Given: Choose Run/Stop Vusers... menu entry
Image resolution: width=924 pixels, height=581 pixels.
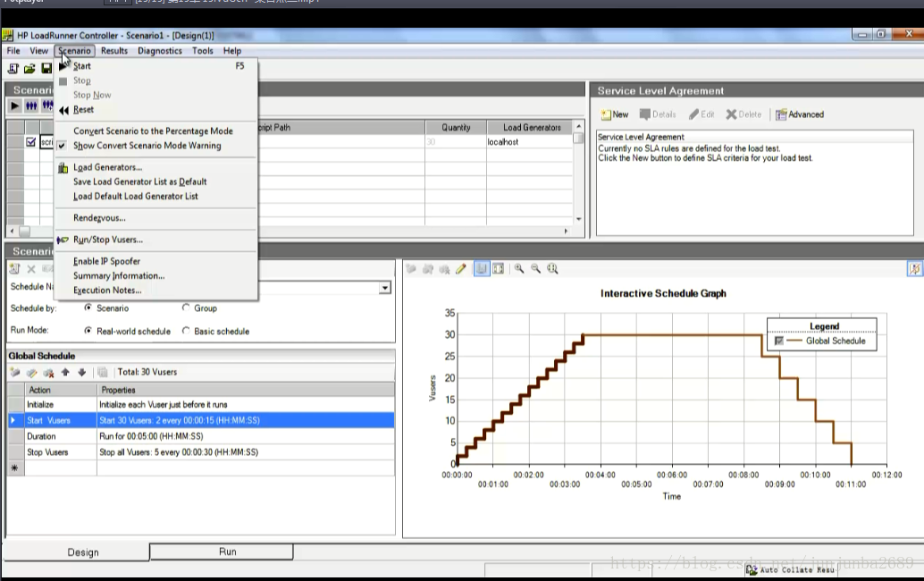Looking at the screenshot, I should [x=155, y=240].
